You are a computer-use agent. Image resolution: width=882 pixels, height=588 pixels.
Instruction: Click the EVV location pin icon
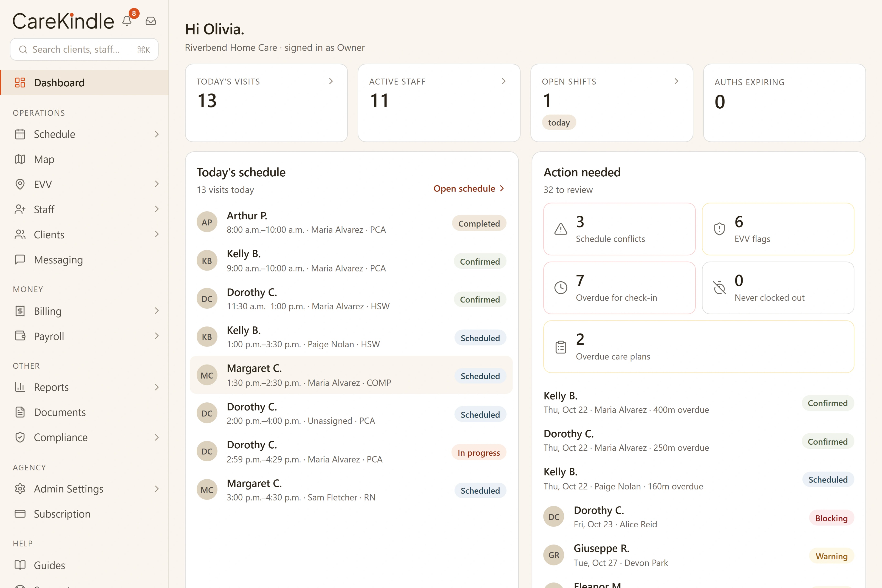(x=20, y=184)
